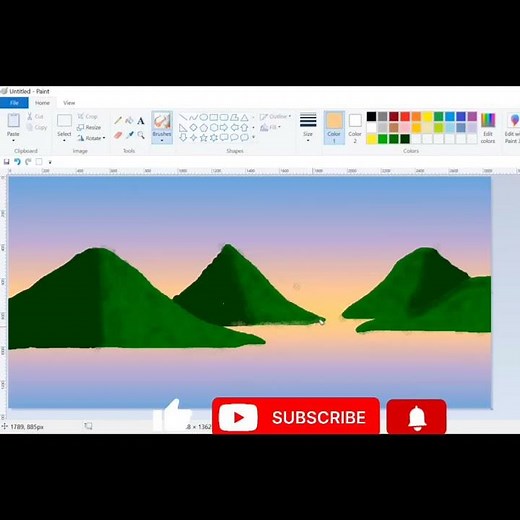Choose the Right arrow shape

coord(224,127)
